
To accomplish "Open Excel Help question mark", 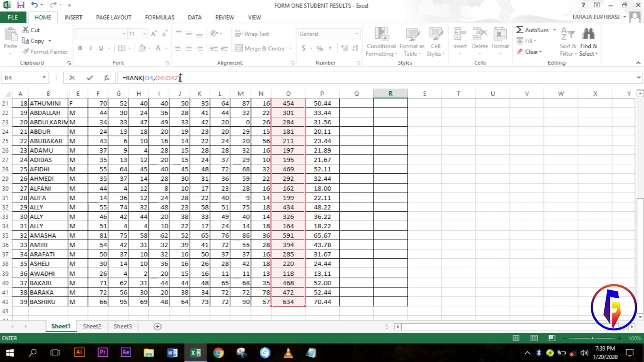I will [x=583, y=5].
